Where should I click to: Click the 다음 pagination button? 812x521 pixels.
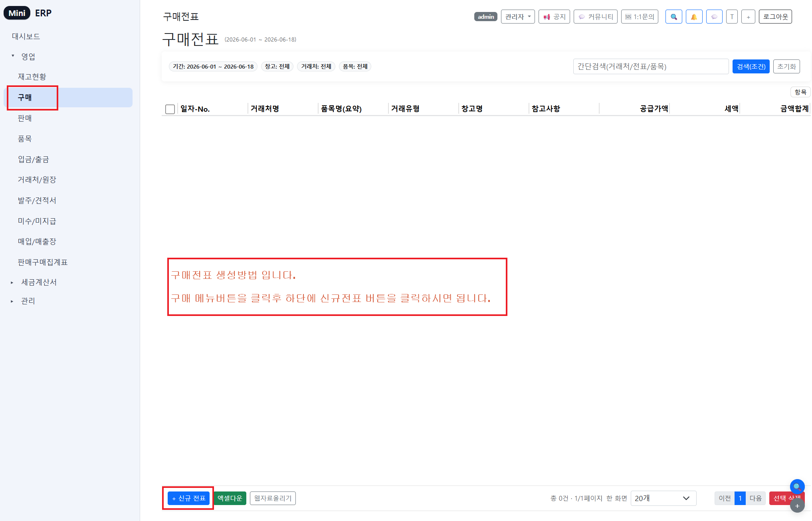[x=755, y=498]
